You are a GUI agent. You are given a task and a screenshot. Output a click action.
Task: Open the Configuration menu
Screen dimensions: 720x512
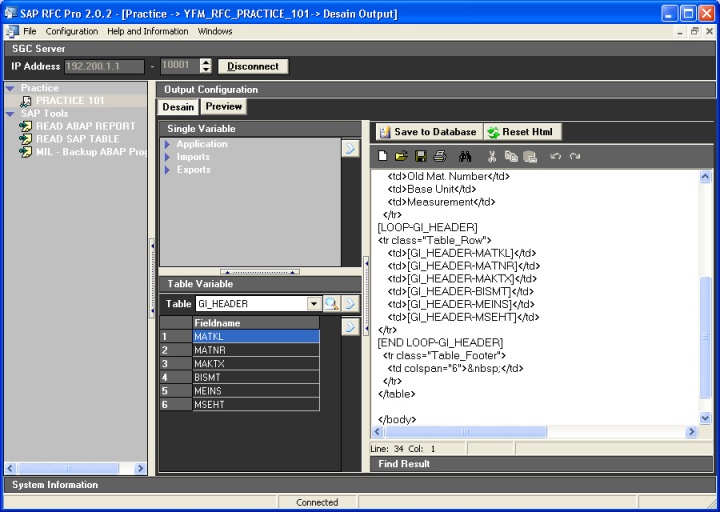(x=72, y=31)
